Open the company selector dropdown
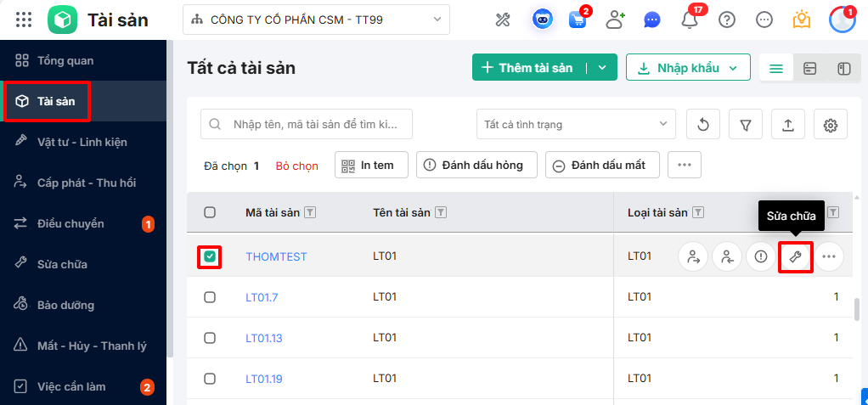Screen dimensions: 868x405 [316, 19]
